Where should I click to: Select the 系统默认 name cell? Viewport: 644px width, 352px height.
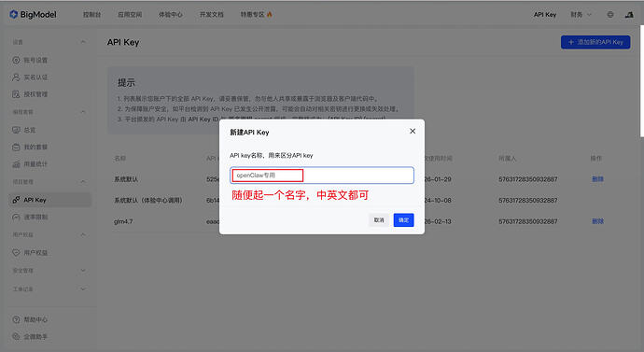126,179
